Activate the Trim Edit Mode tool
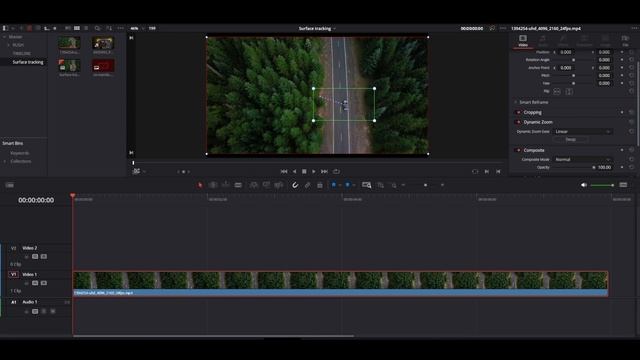Image resolution: width=640 pixels, height=360 pixels. coord(213,185)
